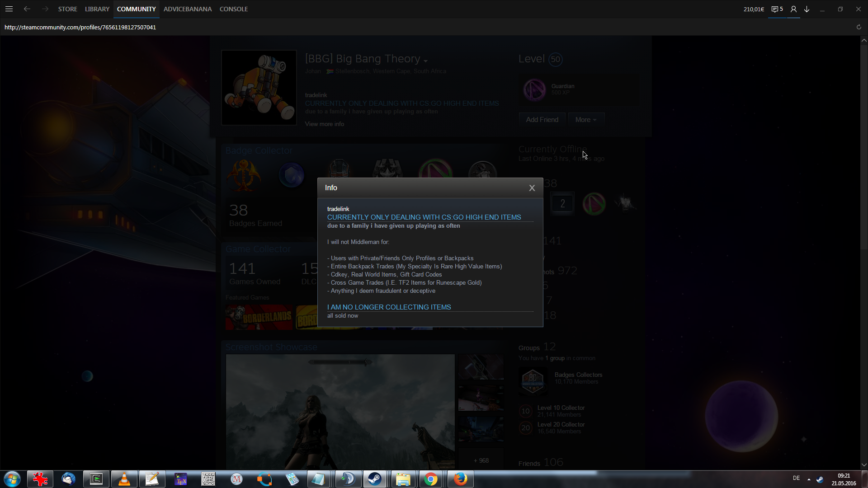Open the kanji dictionary taskbar icon
The height and width of the screenshot is (488, 868).
coord(208,479)
